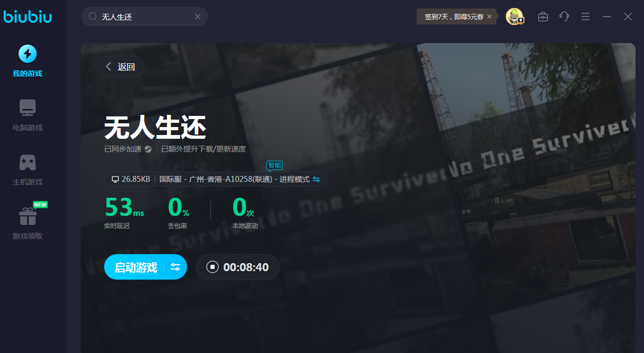Open 电脑游戏 section in sidebar
644x353 pixels.
28,108
